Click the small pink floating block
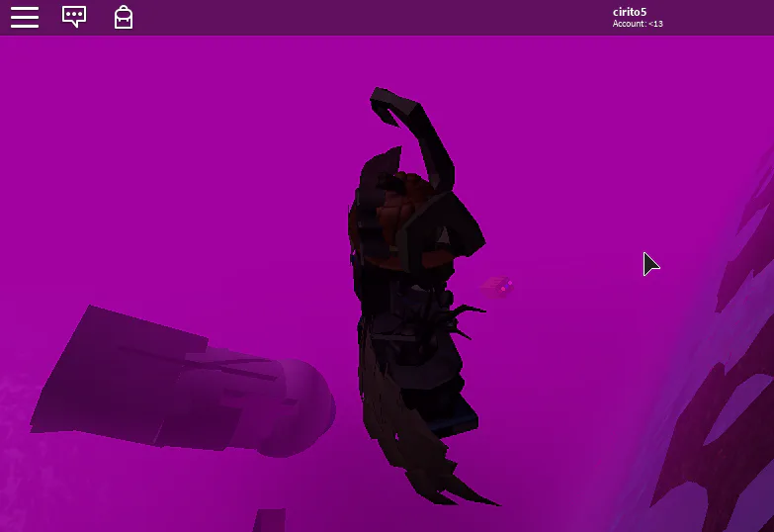Screen dimensions: 774x532 point(497,287)
